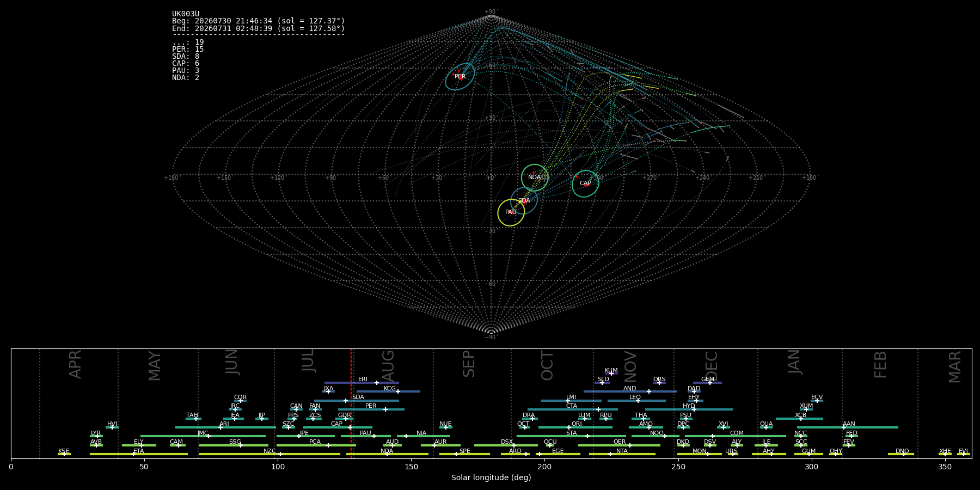Click the Solar longitude axis label

tap(491, 477)
